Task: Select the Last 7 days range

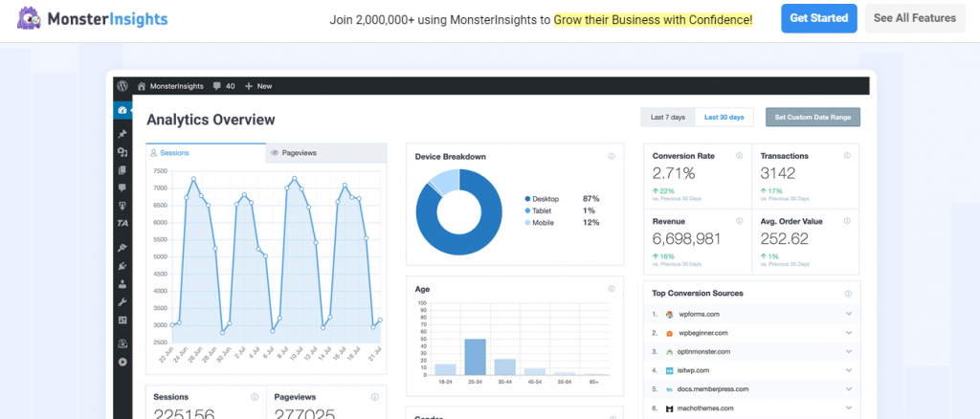Action: (667, 118)
